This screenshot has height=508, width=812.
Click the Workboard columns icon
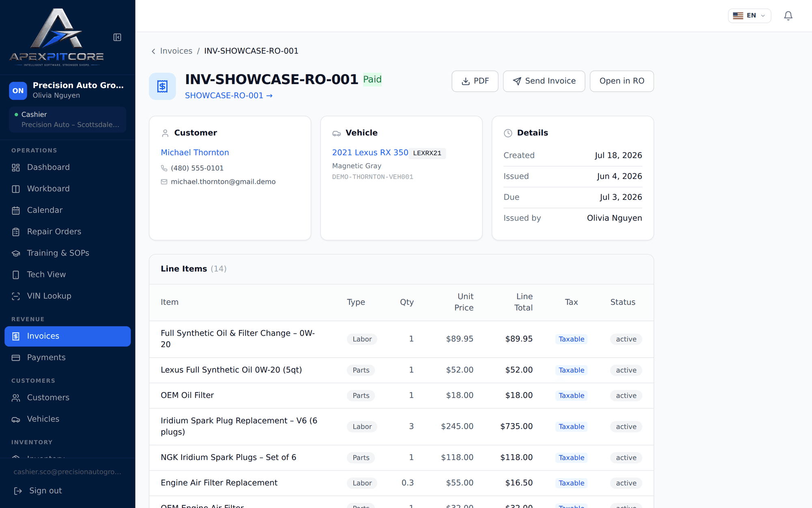click(x=16, y=189)
